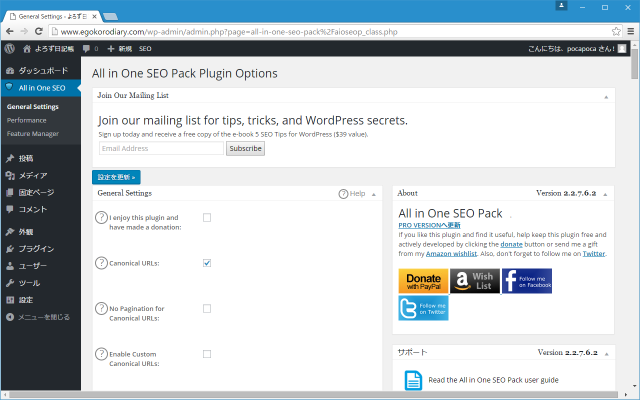Click help icon beside No Pagination option
This screenshot has height=400, width=640.
pos(101,308)
